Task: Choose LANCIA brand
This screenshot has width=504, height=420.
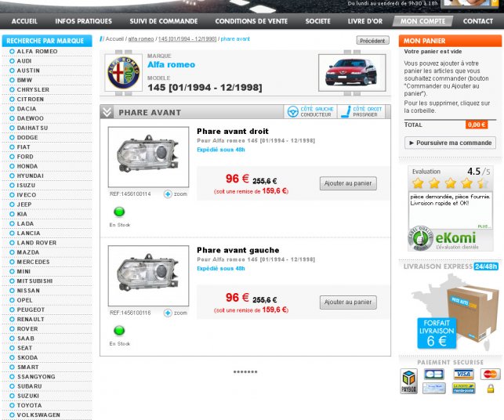Action: coord(28,234)
